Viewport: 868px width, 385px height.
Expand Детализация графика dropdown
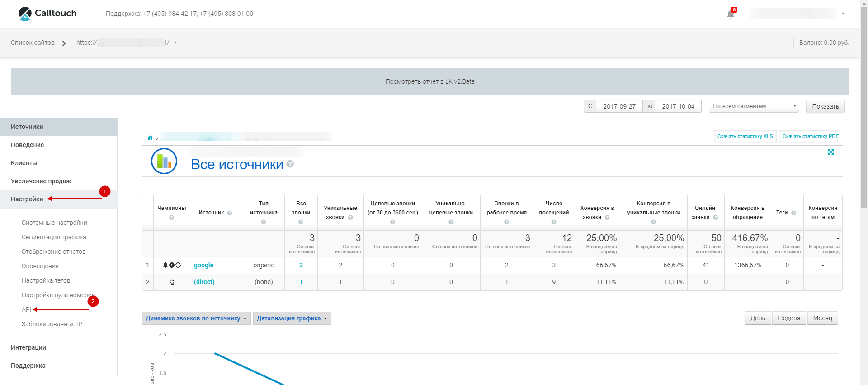point(292,318)
